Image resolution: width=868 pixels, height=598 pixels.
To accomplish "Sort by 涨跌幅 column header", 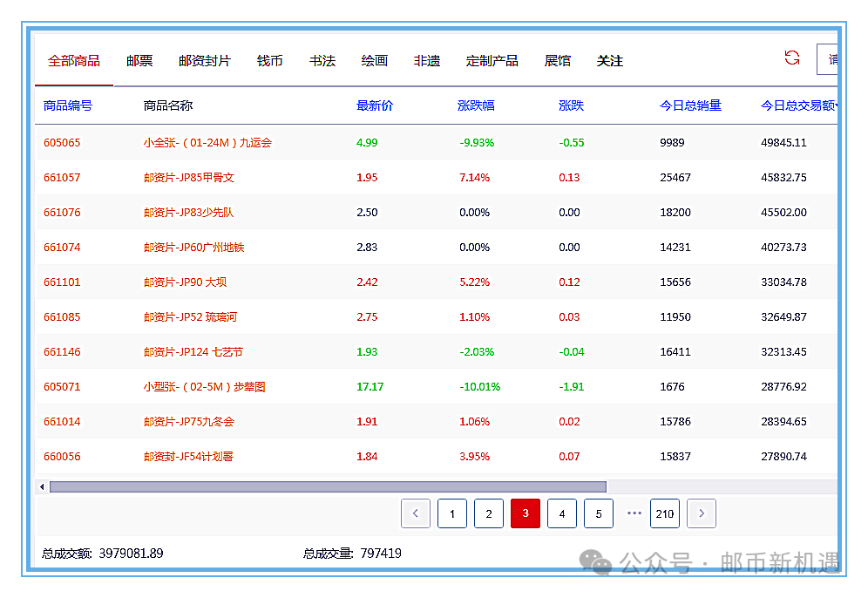I will tap(476, 105).
